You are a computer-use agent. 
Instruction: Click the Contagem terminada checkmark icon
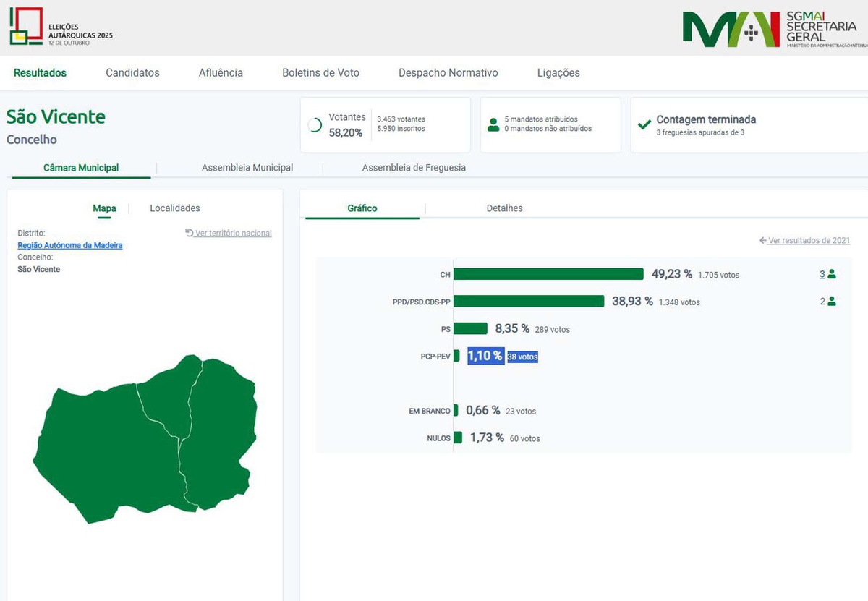click(644, 124)
